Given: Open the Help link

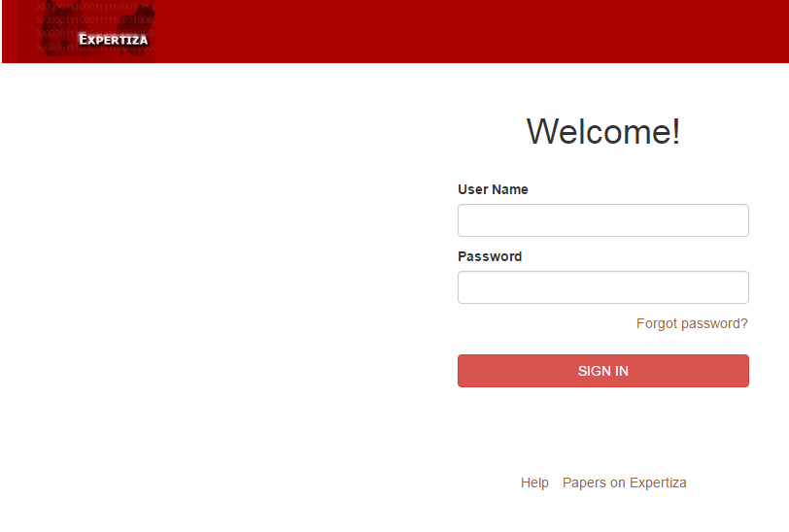Looking at the screenshot, I should point(534,482).
